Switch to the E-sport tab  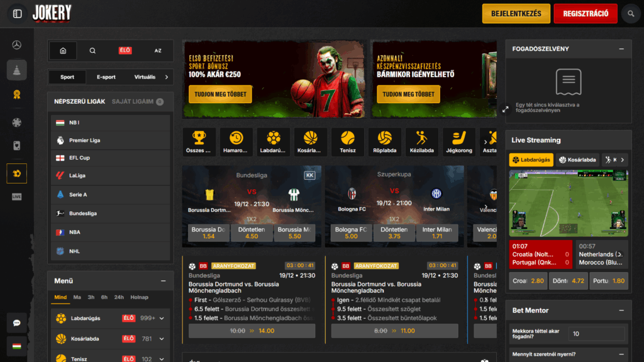(106, 77)
